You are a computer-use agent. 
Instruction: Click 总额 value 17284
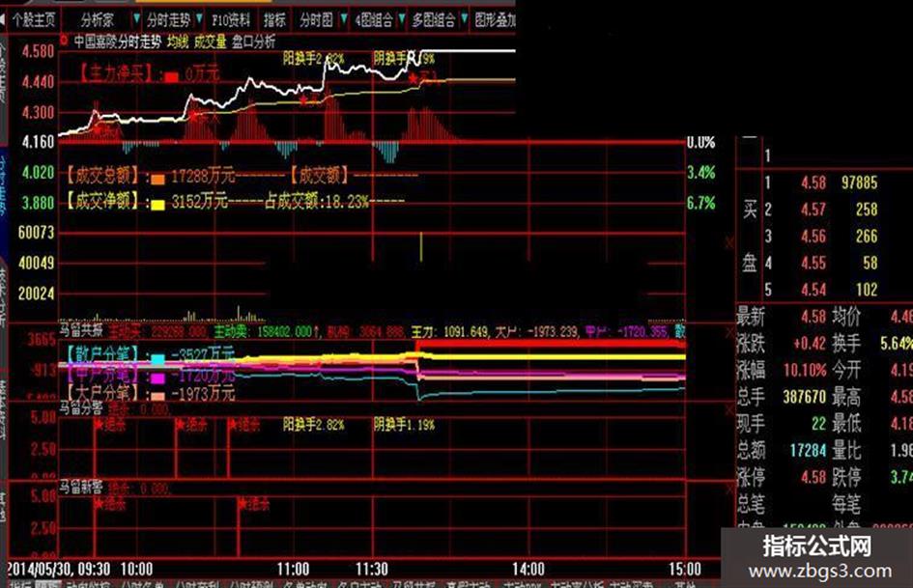809,451
